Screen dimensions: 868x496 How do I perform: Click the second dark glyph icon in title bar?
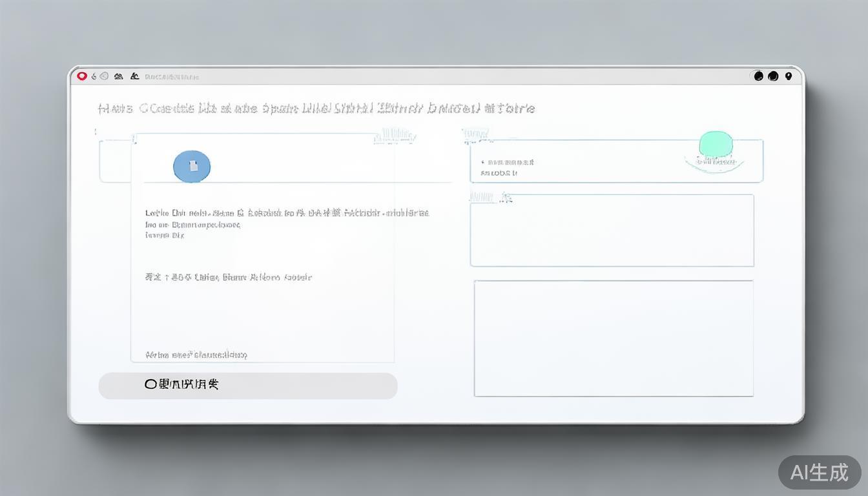click(x=134, y=76)
